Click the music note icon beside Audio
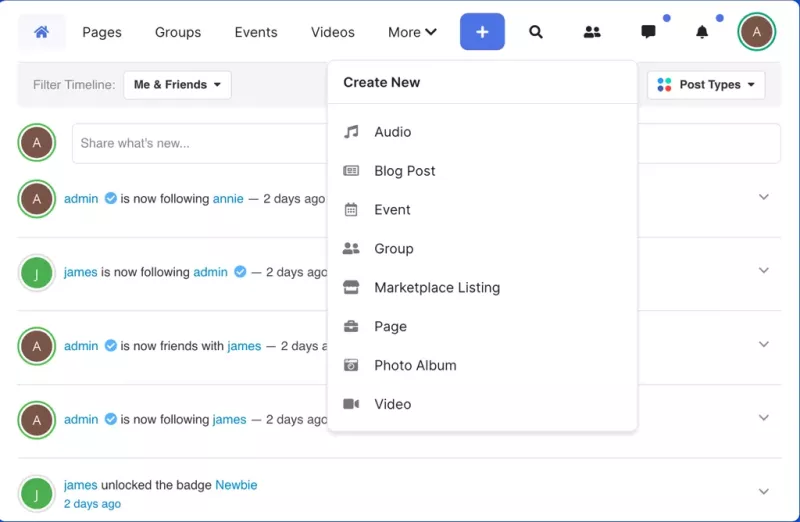This screenshot has width=800, height=522. (x=351, y=132)
